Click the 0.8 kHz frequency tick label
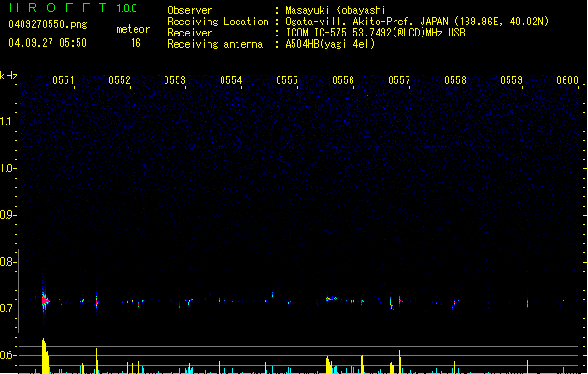The image size is (588, 374). pos(7,262)
